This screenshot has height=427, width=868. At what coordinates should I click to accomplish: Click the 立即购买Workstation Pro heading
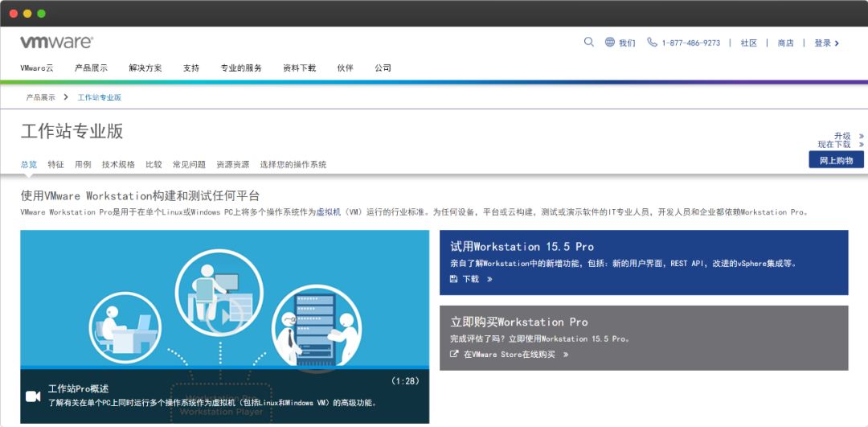click(x=518, y=322)
